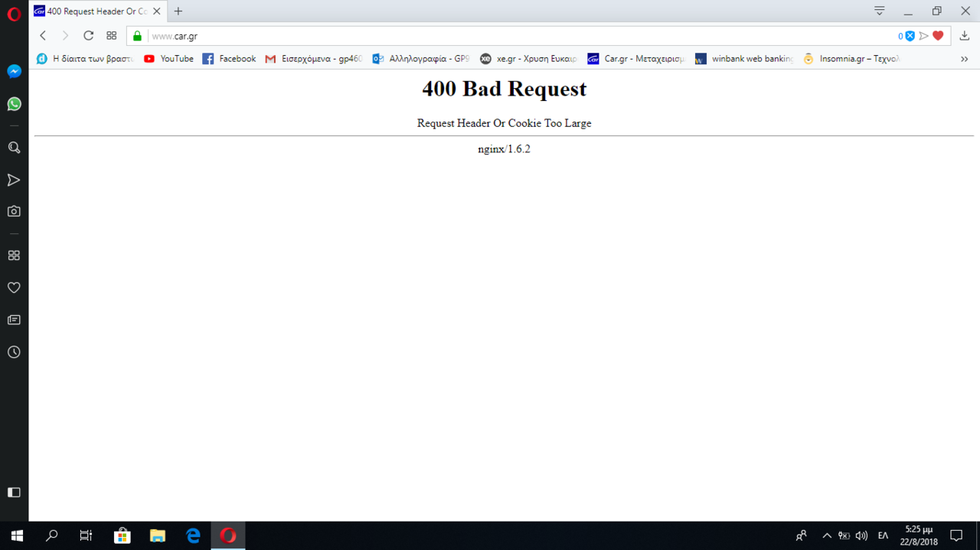Open Facebook Messenger in sidebar

[14, 71]
